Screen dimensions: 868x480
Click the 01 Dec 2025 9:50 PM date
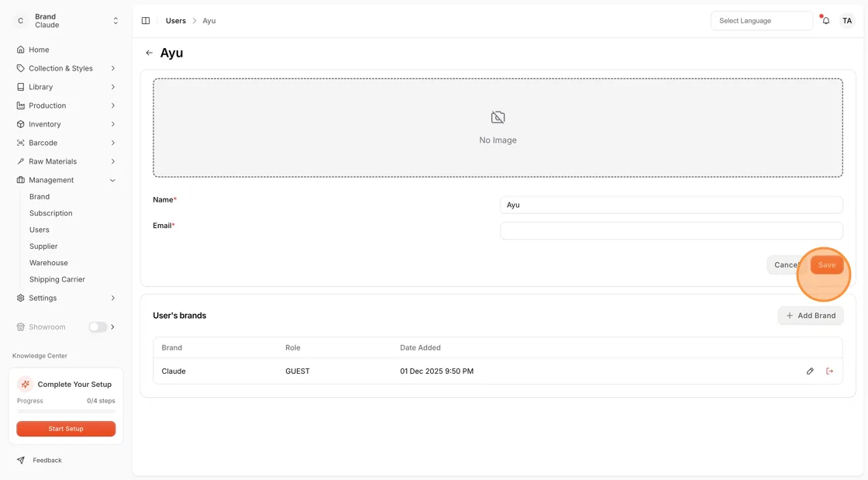pos(437,371)
